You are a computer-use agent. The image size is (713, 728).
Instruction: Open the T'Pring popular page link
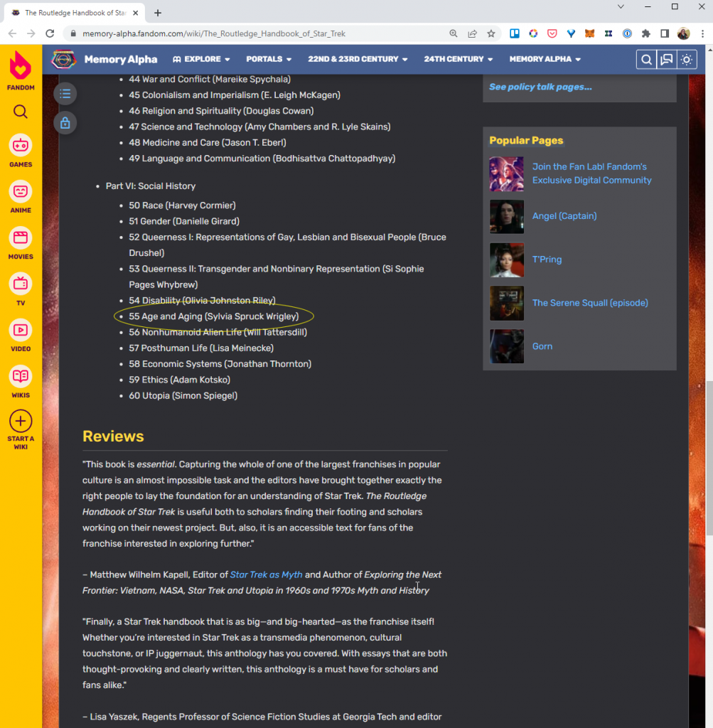[x=547, y=259]
